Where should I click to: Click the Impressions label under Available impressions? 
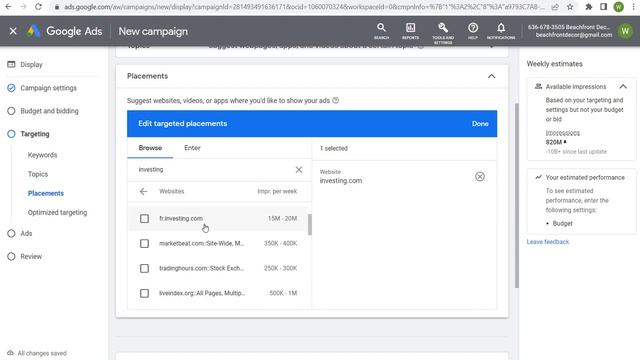[562, 133]
